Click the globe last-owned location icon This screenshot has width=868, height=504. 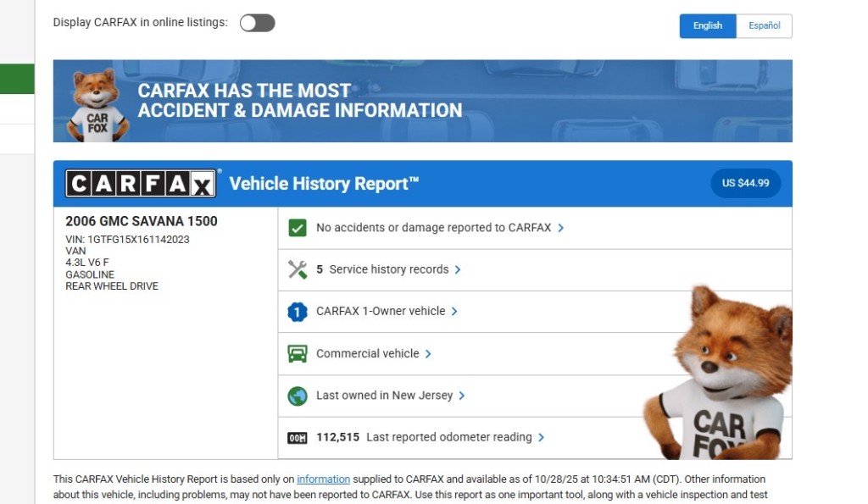coord(297,396)
